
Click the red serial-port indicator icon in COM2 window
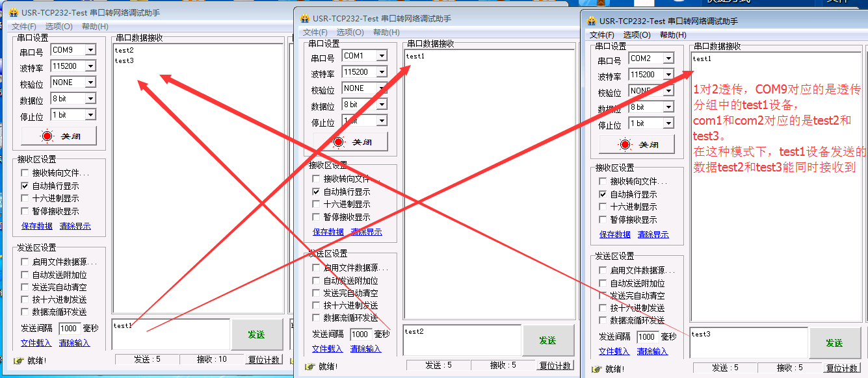tap(625, 144)
